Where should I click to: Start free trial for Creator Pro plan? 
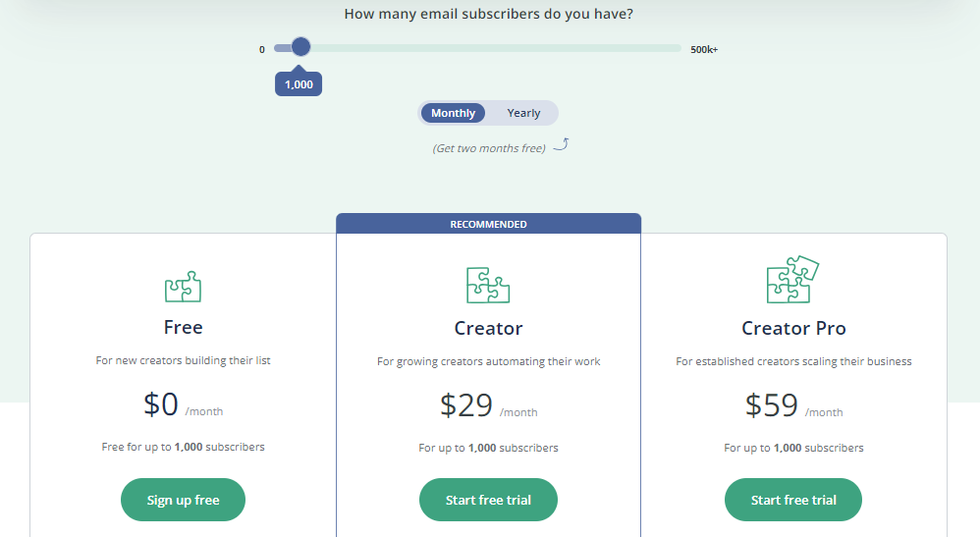(x=793, y=500)
